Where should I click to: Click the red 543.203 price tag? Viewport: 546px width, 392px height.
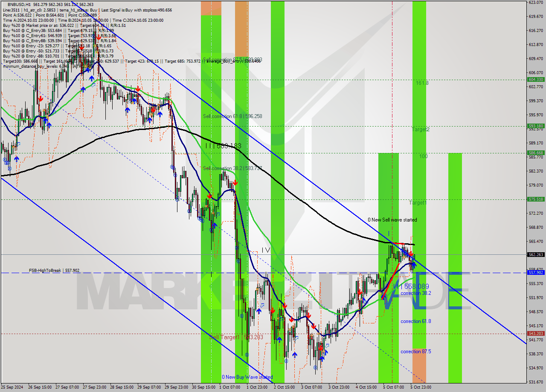pos(536,334)
